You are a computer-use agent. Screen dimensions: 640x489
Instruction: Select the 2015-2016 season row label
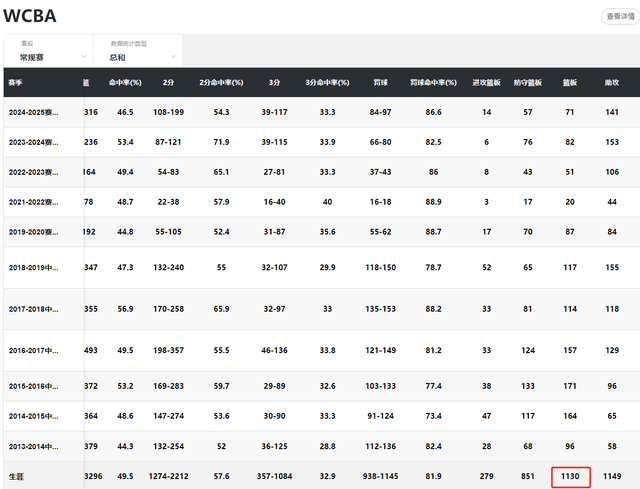[33, 386]
